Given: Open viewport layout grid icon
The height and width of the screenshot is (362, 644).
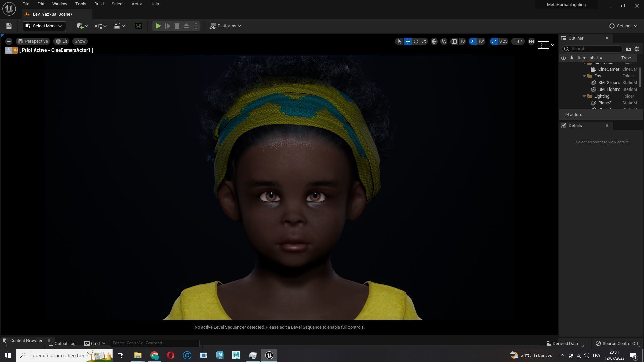Looking at the screenshot, I should tap(531, 41).
